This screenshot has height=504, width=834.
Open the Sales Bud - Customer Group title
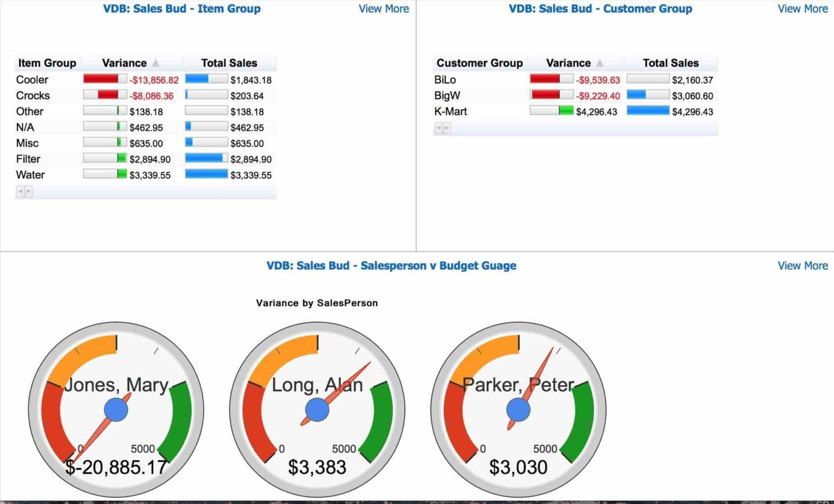point(600,9)
